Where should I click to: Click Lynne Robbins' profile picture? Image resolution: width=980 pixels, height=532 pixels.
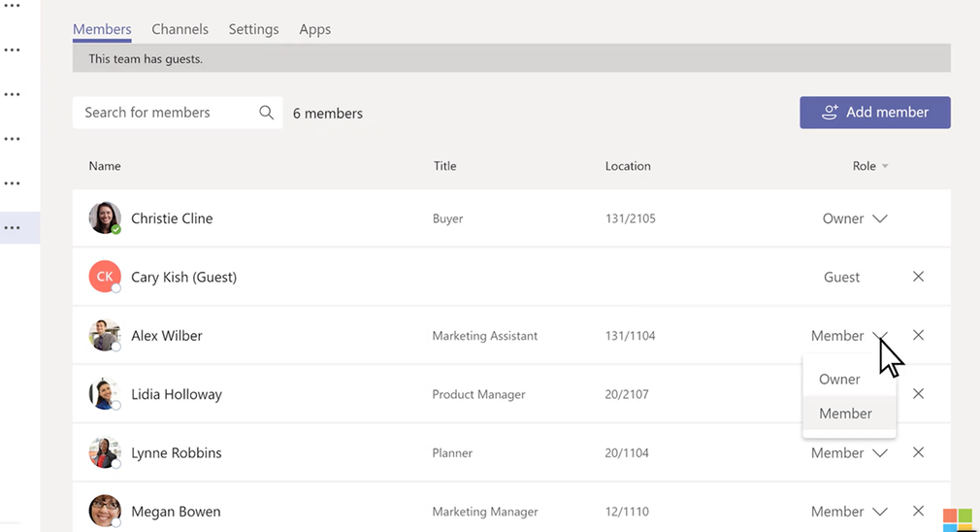pyautogui.click(x=105, y=452)
